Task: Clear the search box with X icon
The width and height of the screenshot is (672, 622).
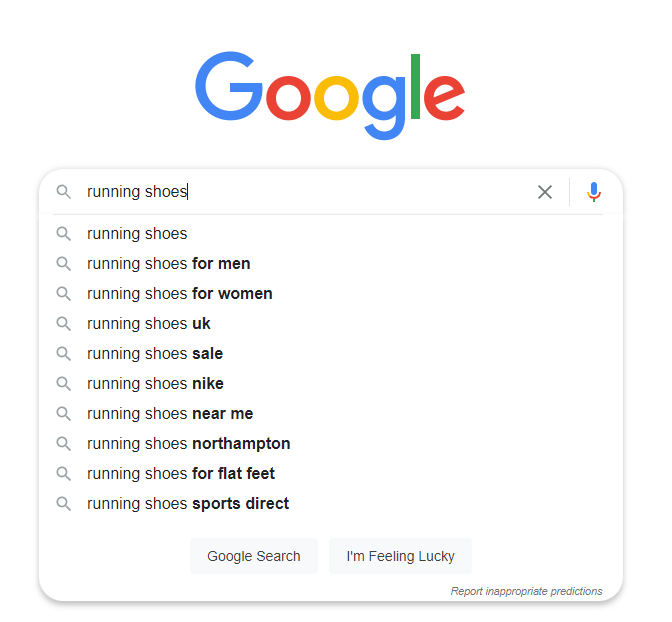Action: click(545, 192)
